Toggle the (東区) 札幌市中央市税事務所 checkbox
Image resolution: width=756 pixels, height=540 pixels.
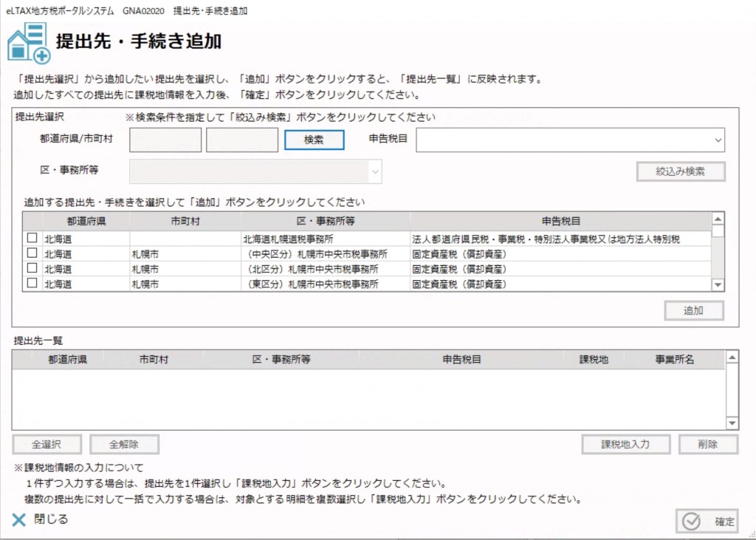coord(32,283)
